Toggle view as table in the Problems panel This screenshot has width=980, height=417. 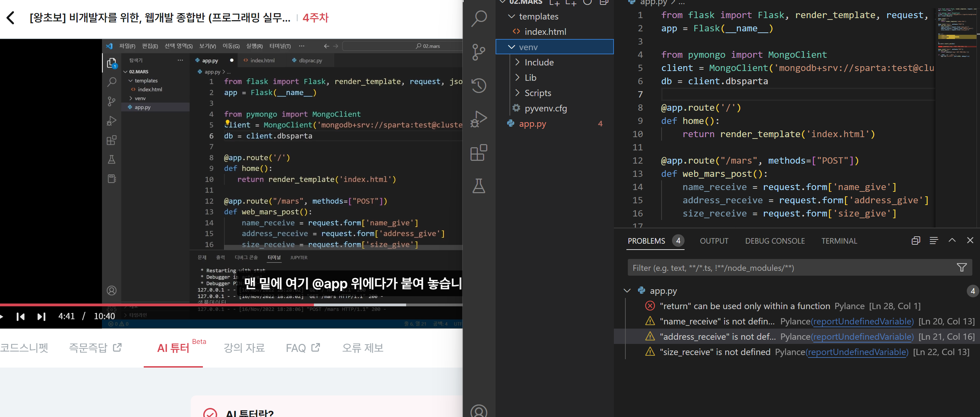click(x=934, y=241)
